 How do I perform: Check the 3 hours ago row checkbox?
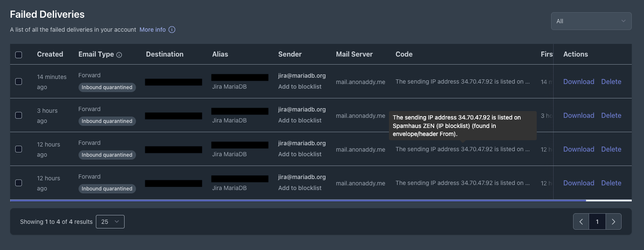point(19,115)
